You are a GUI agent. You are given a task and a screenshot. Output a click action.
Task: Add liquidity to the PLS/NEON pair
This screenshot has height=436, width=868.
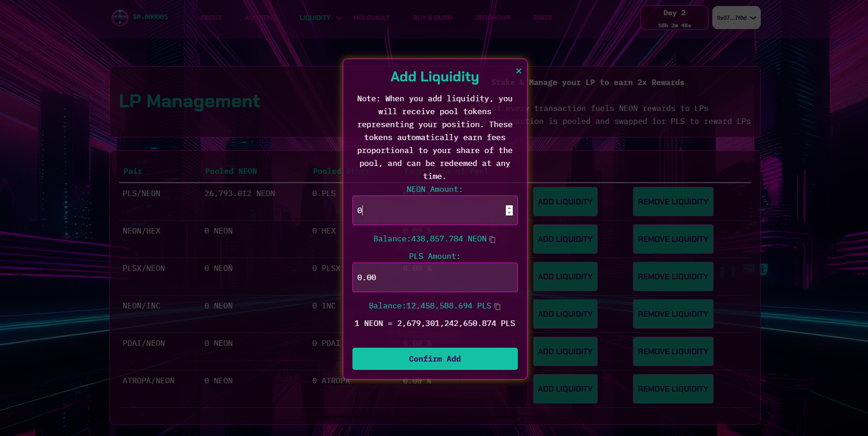click(565, 202)
